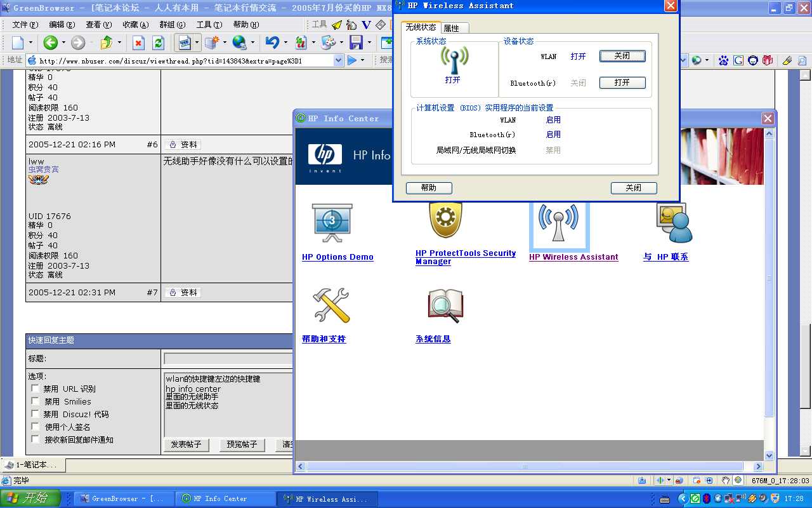The image size is (812, 508).
Task: Click the 标题 input field
Action: click(x=228, y=359)
